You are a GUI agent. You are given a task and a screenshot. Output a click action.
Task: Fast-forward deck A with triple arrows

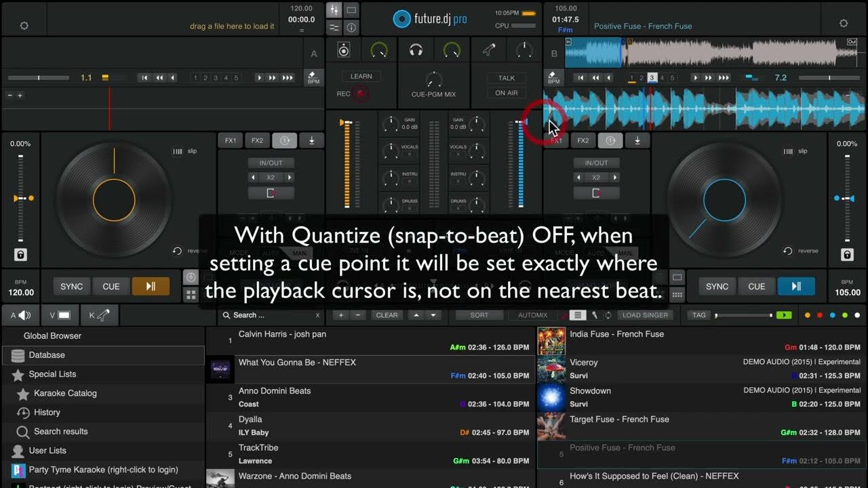click(x=288, y=78)
